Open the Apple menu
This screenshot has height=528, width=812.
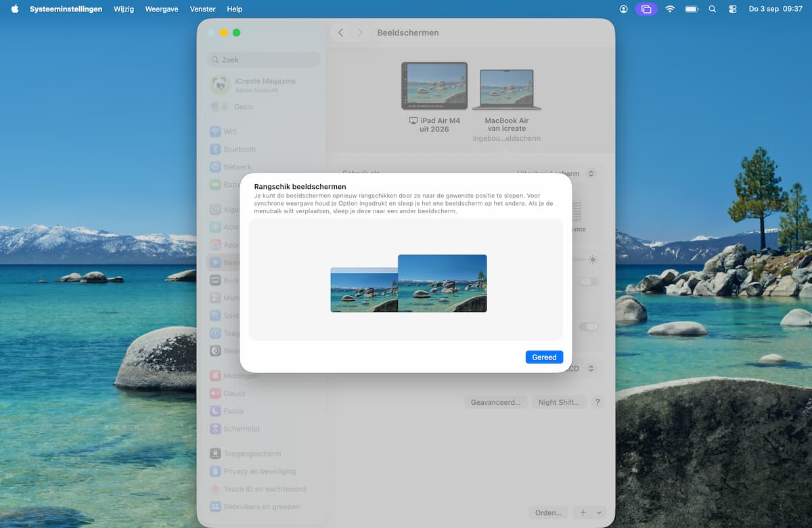tap(15, 9)
